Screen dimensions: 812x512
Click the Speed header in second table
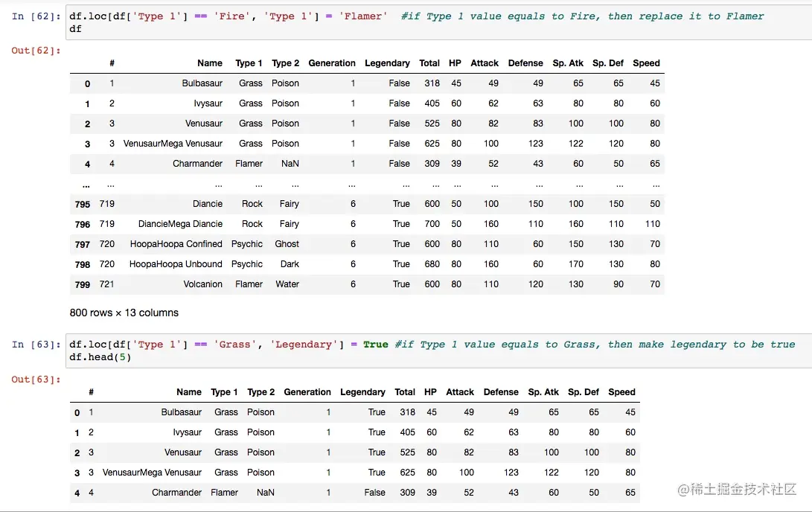tap(621, 392)
